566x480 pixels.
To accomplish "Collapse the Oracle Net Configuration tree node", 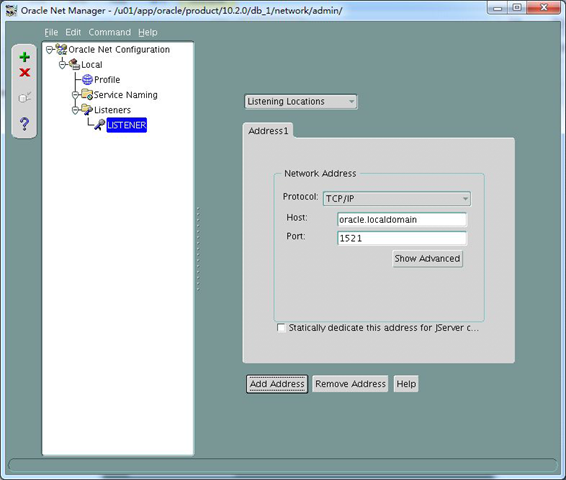I will pyautogui.click(x=49, y=49).
